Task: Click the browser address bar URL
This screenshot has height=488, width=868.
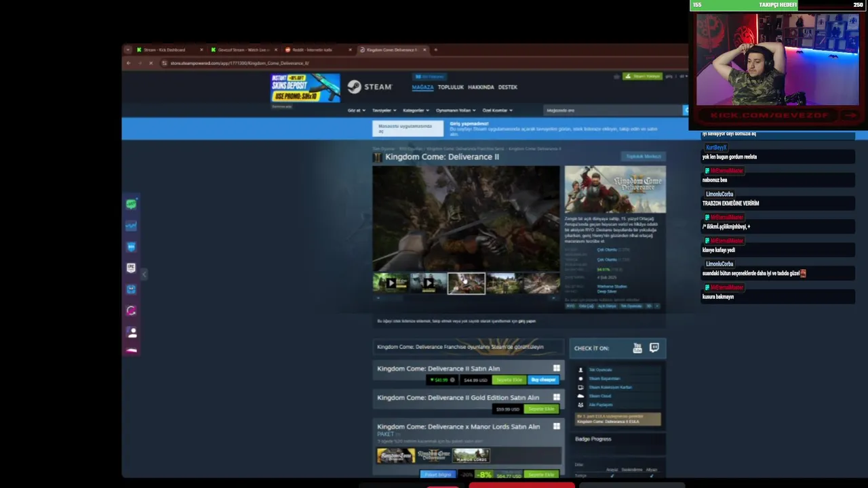Action: tap(239, 63)
